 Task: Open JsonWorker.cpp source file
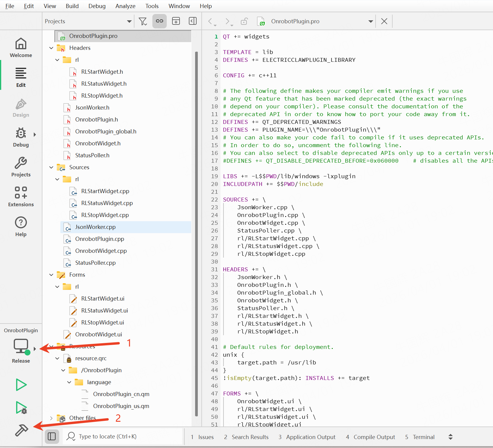point(125,227)
